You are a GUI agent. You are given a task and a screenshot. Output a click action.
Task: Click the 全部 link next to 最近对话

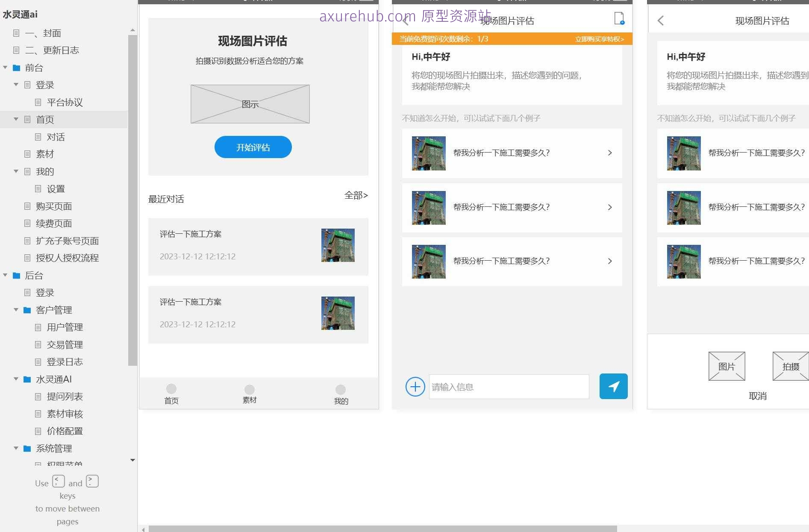pos(356,196)
